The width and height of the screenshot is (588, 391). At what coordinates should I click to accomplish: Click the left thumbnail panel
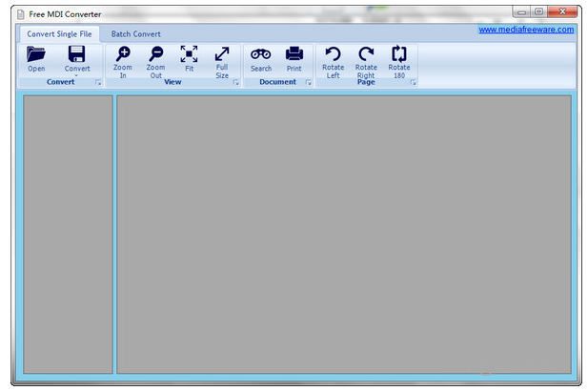click(x=68, y=234)
